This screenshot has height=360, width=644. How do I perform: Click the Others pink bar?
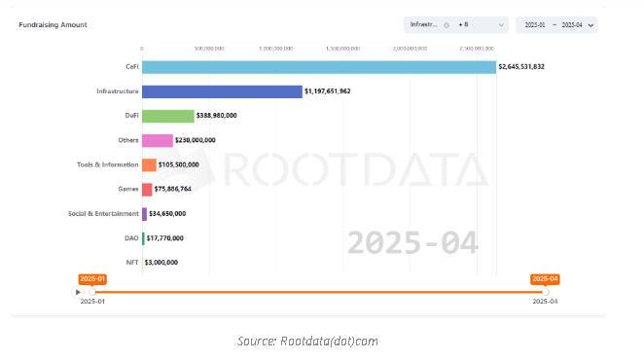158,140
